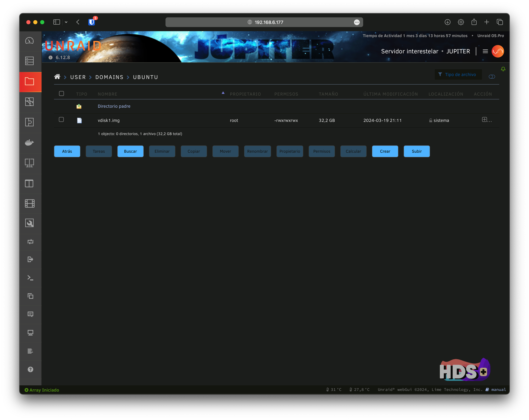This screenshot has width=529, height=420.
Task: Open the manual link in footer
Action: tap(498, 390)
